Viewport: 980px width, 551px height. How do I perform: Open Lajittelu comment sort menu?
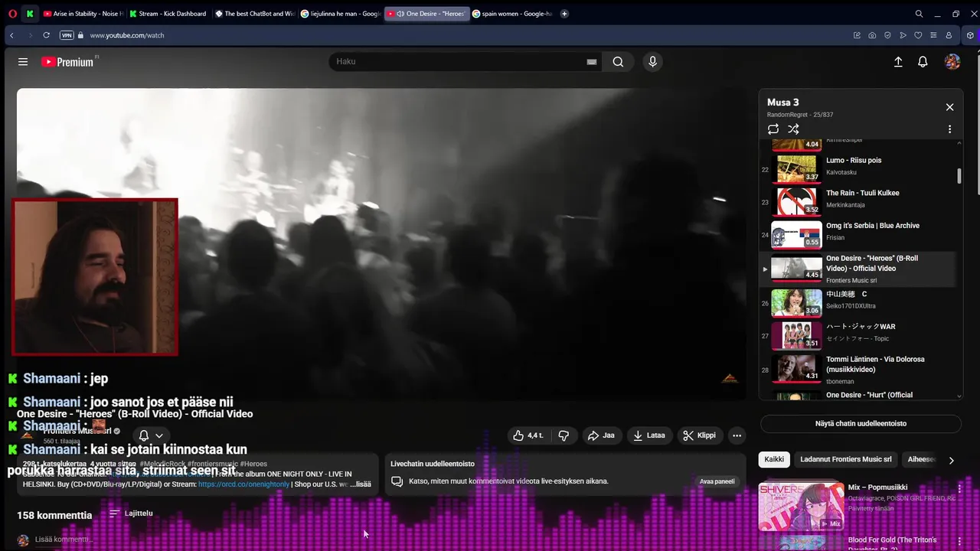click(x=131, y=514)
